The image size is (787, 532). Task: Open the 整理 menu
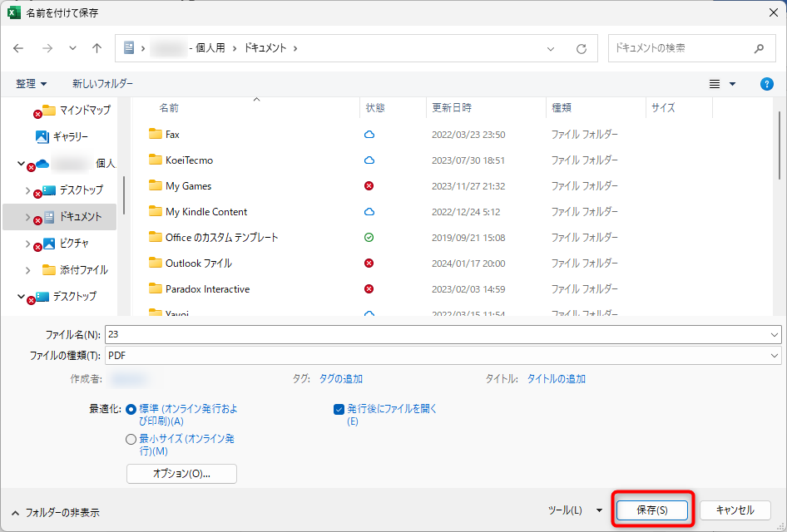[31, 84]
